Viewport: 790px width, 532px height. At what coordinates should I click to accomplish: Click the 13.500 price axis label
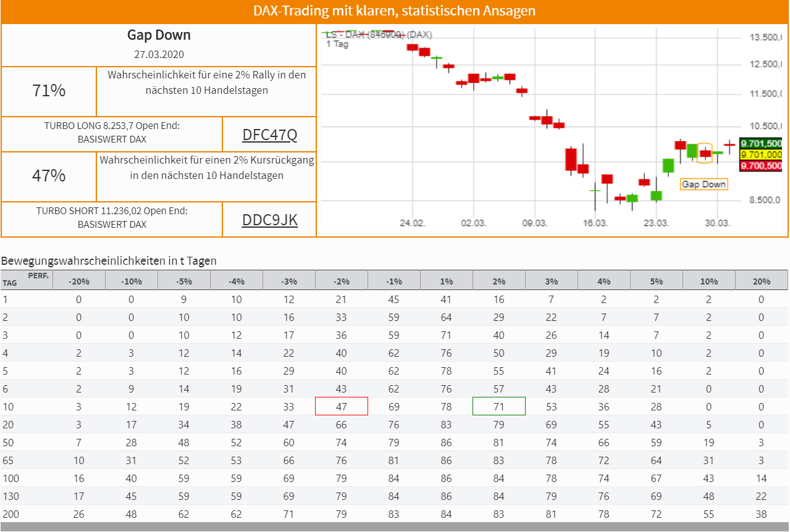pos(766,38)
